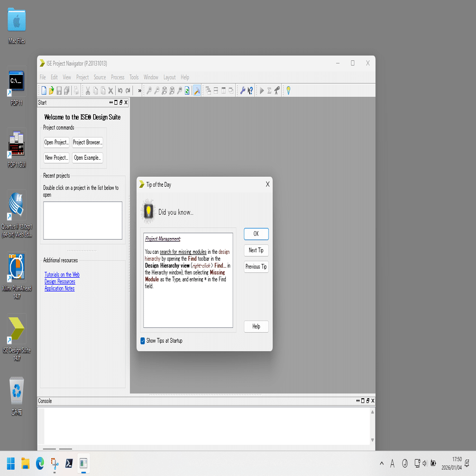Click Help button in tip dialog
The height and width of the screenshot is (476, 476).
click(x=256, y=326)
